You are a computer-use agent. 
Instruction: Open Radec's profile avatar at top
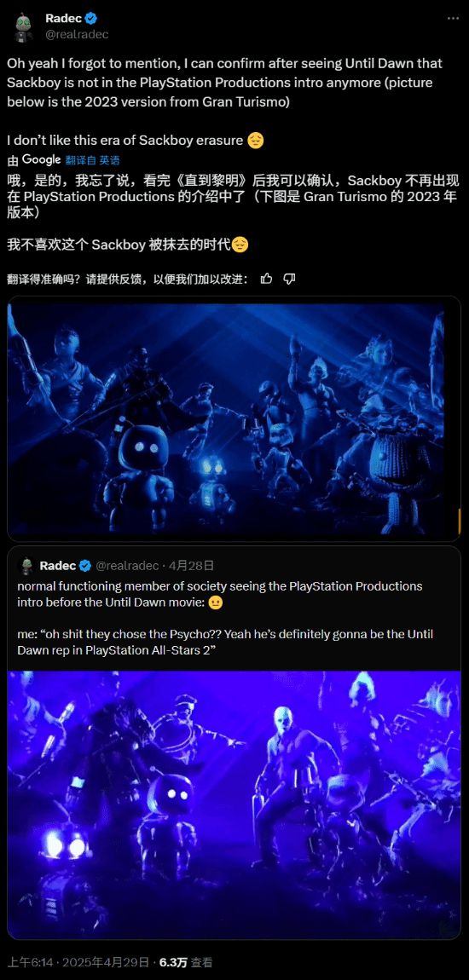pyautogui.click(x=24, y=27)
